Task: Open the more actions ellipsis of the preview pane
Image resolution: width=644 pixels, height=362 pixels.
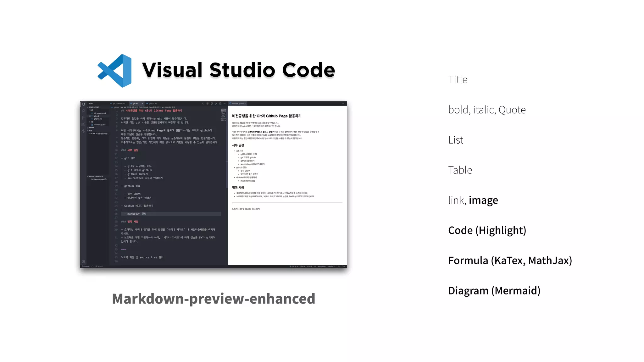Action: coord(343,103)
